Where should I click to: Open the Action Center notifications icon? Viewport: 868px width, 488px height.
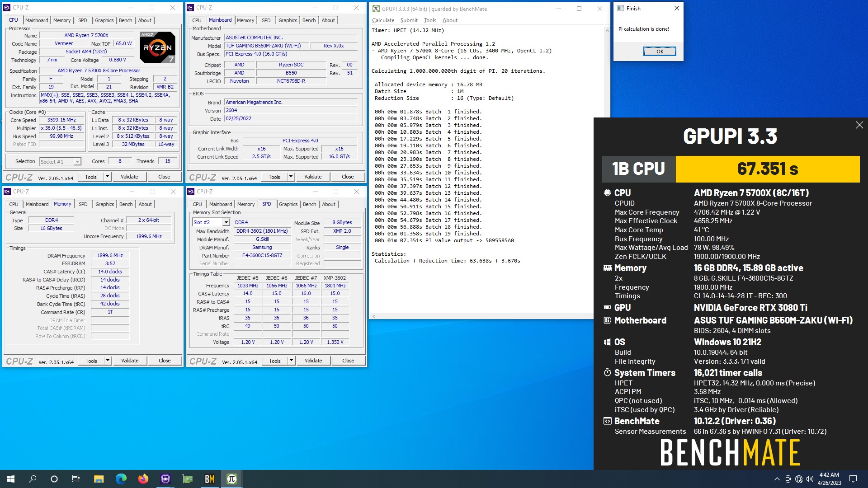853,479
